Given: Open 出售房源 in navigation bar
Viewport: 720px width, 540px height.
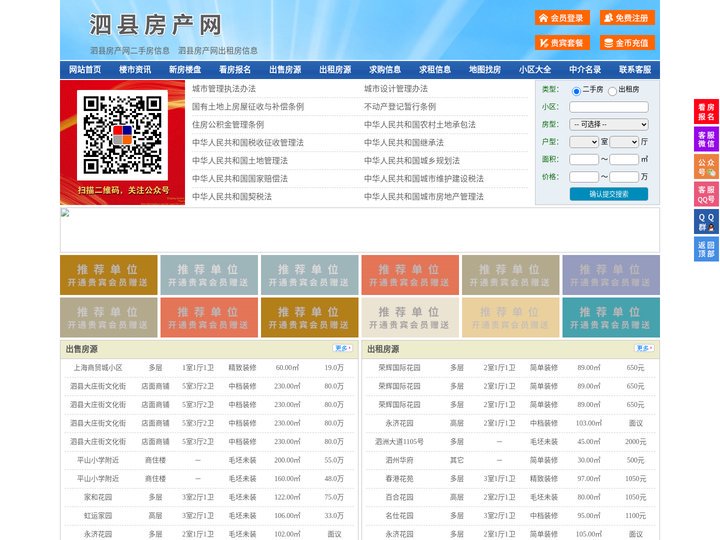Looking at the screenshot, I should point(285,70).
